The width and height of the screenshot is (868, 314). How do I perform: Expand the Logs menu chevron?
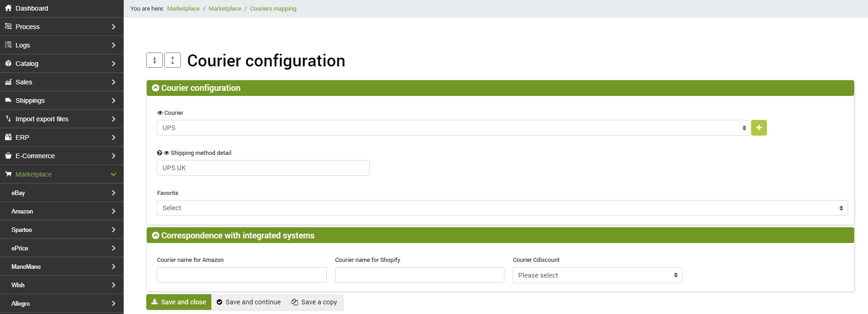[114, 45]
